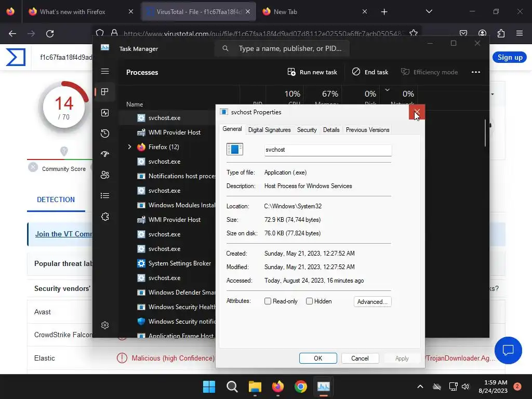
Task: Click the VirusTotal logo
Action: click(16, 57)
